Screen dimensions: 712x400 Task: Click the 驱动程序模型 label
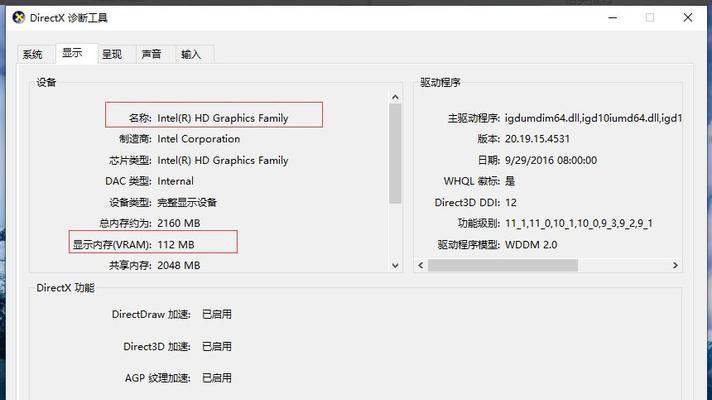[469, 245]
